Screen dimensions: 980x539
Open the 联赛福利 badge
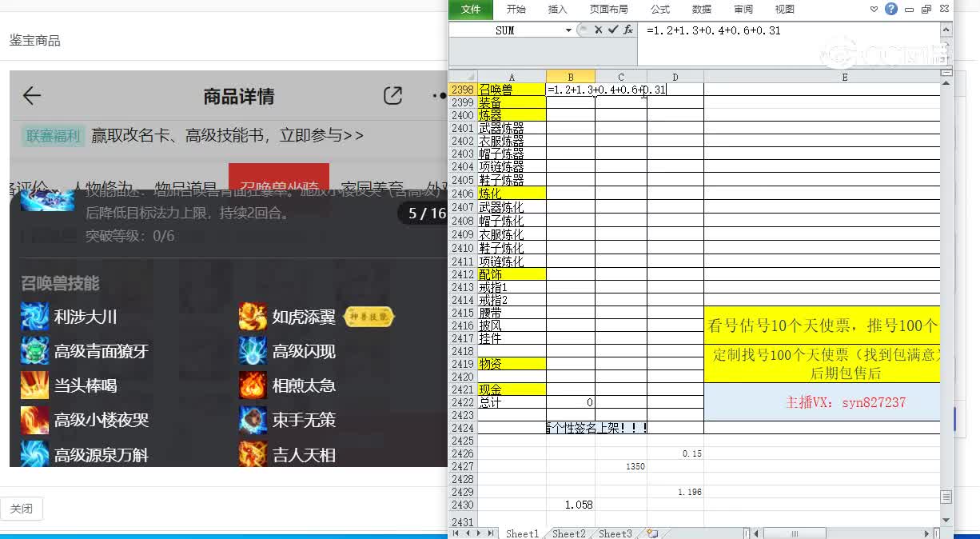pos(54,136)
